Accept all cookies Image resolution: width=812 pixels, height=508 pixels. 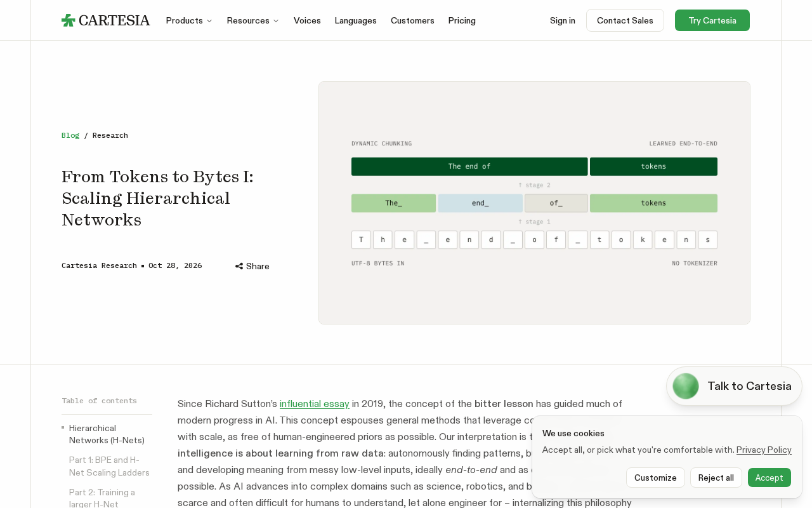[769, 478]
